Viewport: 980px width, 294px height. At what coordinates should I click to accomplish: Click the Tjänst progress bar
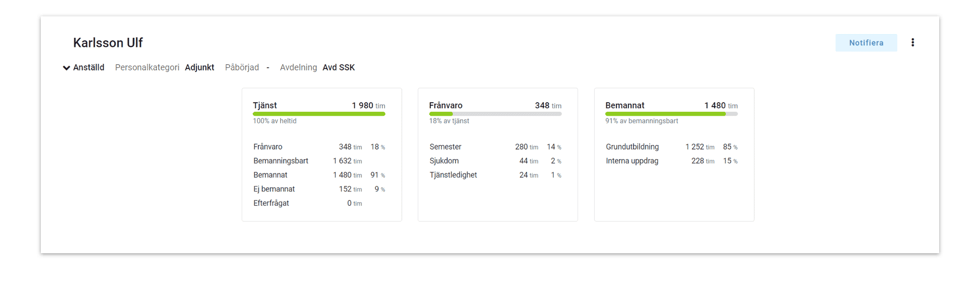tap(319, 114)
